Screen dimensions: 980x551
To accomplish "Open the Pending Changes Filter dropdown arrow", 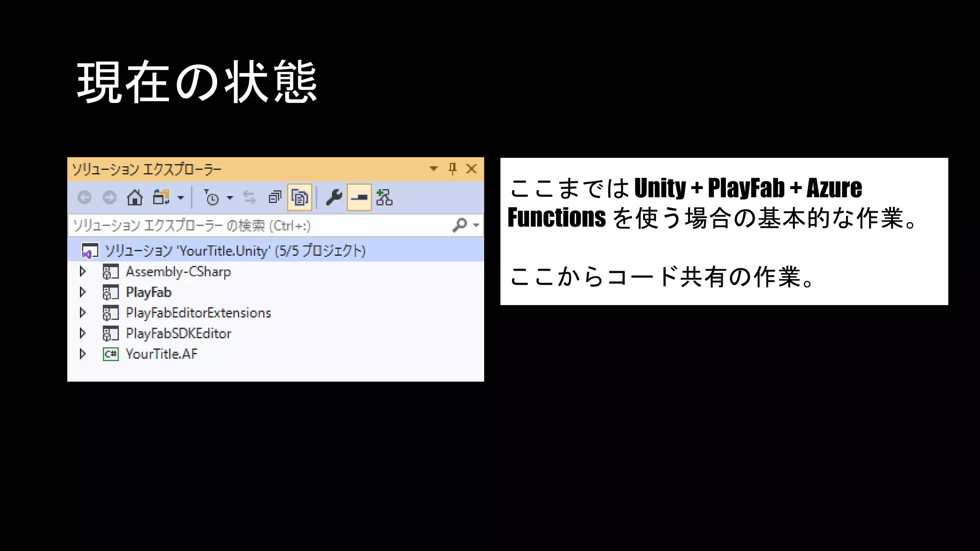I will [230, 198].
